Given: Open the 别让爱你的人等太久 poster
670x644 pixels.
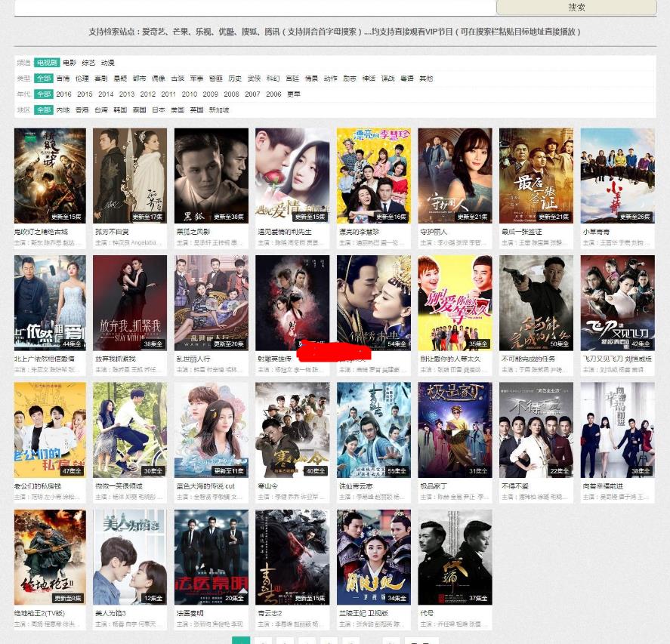Looking at the screenshot, I should pyautogui.click(x=455, y=303).
